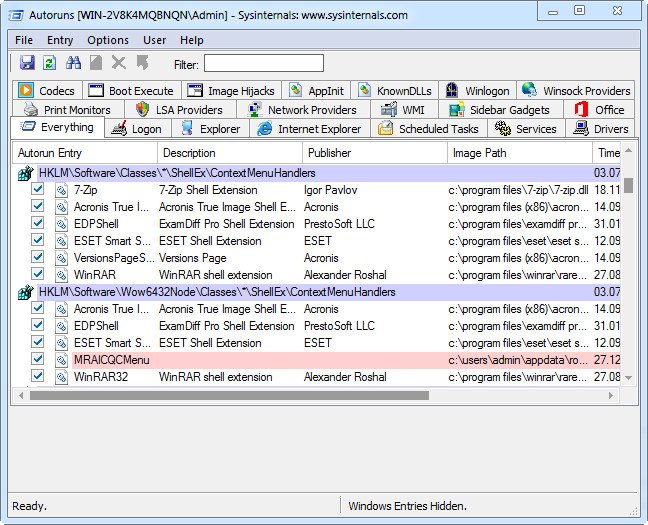Viewport: 648px width, 525px height.
Task: Click the Properties page toolbar icon
Action: click(x=96, y=63)
